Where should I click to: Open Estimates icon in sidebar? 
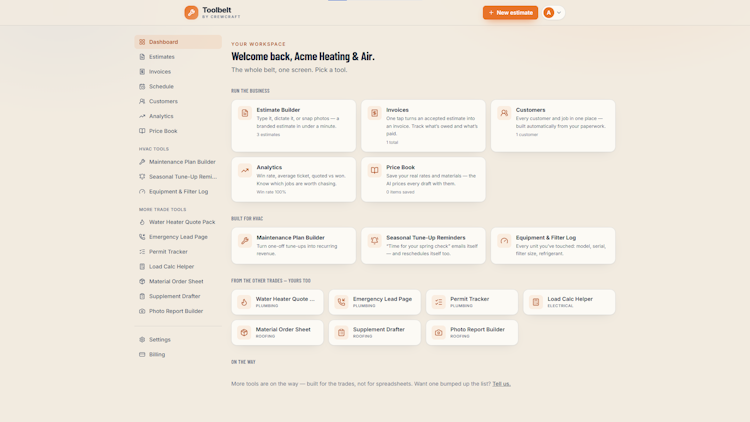point(142,57)
